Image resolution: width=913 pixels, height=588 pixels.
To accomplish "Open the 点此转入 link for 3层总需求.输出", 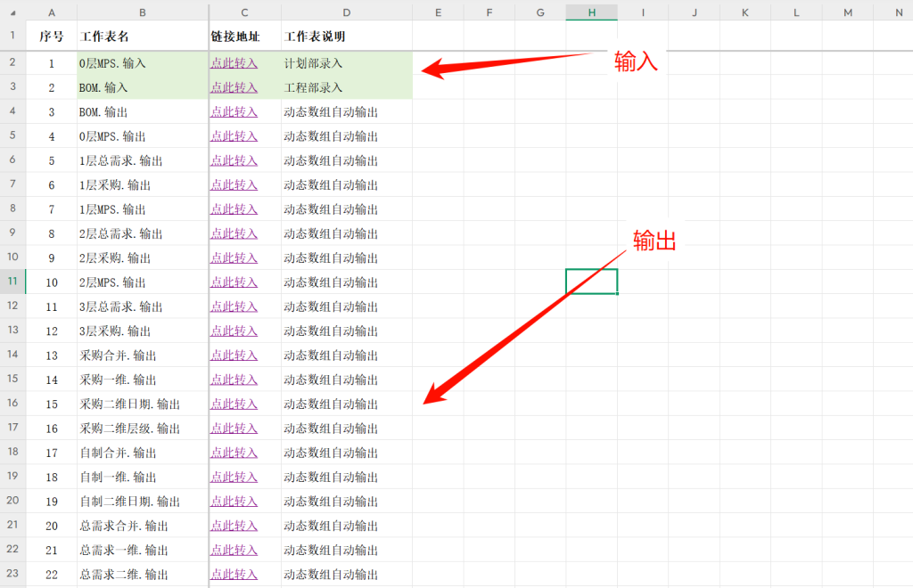I will coord(234,307).
